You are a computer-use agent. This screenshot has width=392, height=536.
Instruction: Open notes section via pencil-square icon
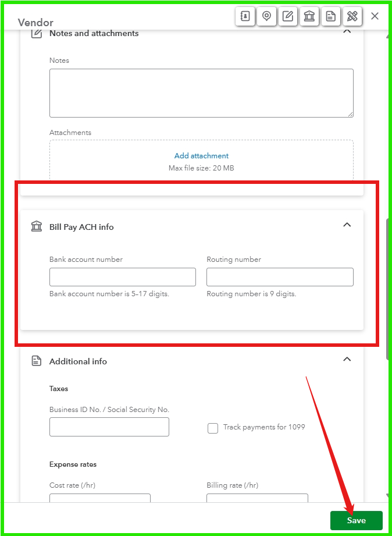[x=288, y=16]
